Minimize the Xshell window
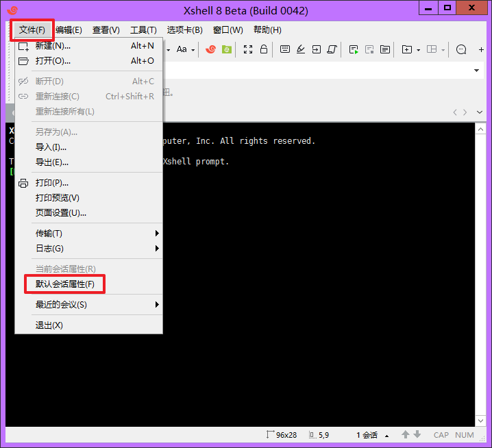This screenshot has height=448, width=492. [x=428, y=8]
